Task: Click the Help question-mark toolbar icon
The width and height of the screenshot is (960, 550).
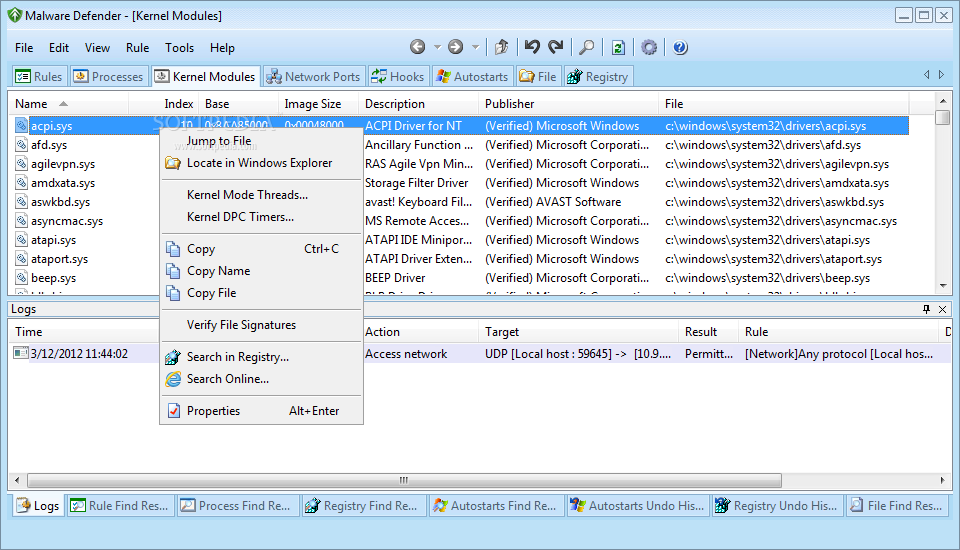Action: (680, 47)
